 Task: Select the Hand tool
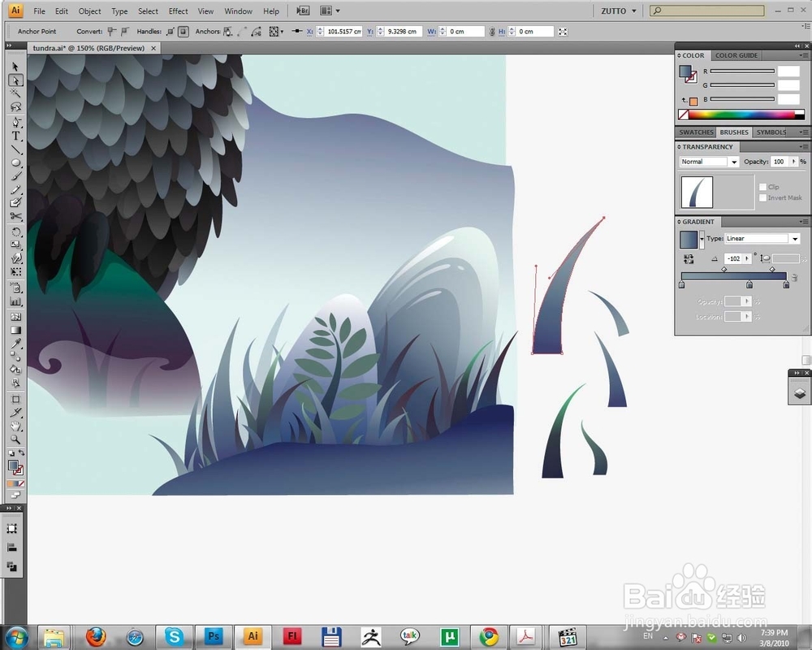click(15, 426)
